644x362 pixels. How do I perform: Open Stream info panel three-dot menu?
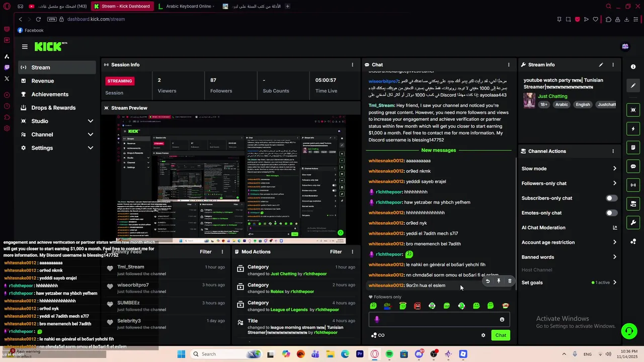coord(613,65)
